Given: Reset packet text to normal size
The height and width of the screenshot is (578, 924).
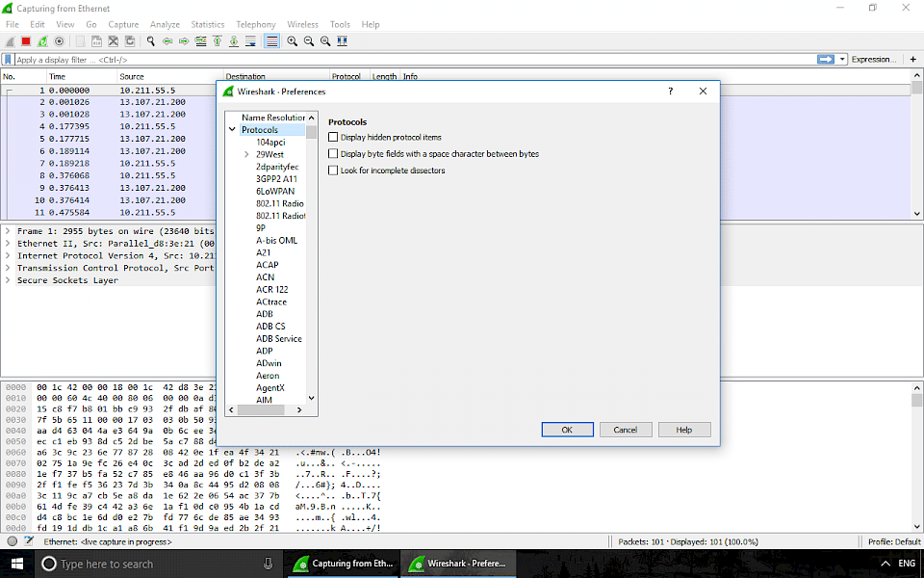Looking at the screenshot, I should pyautogui.click(x=325, y=41).
